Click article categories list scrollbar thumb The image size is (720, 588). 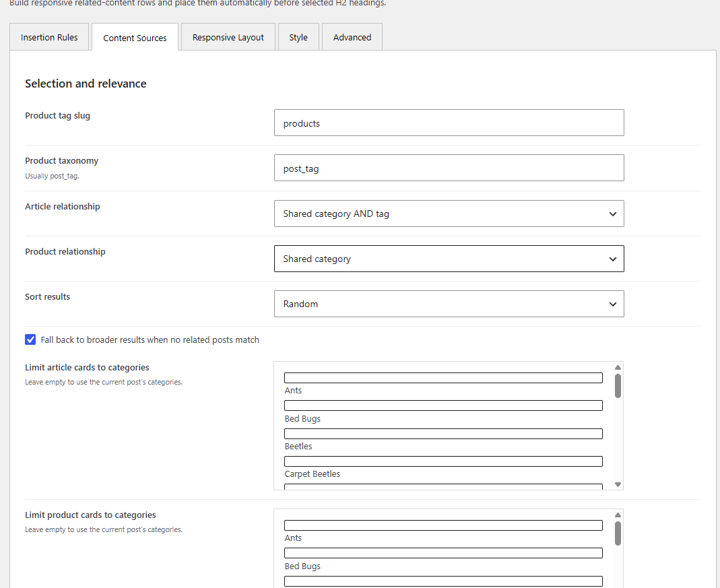point(618,386)
